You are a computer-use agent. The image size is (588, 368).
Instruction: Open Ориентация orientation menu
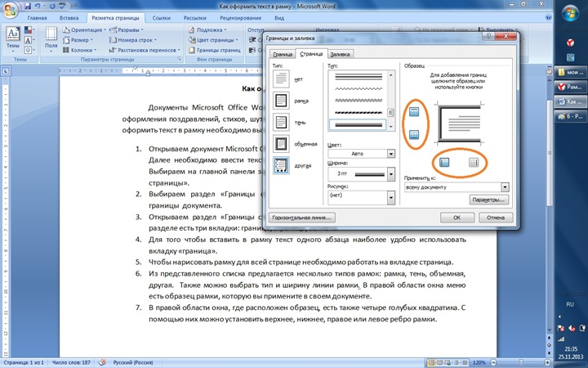pyautogui.click(x=84, y=29)
